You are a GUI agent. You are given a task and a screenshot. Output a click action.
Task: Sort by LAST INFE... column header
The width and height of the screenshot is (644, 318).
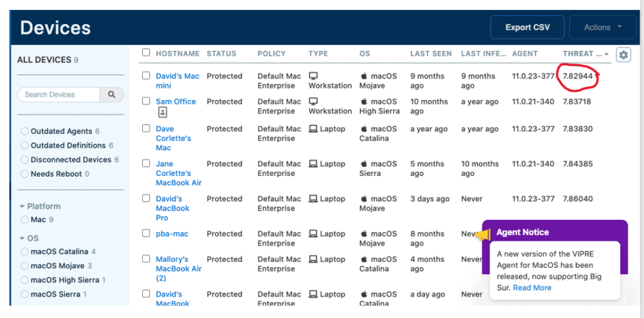click(x=484, y=53)
